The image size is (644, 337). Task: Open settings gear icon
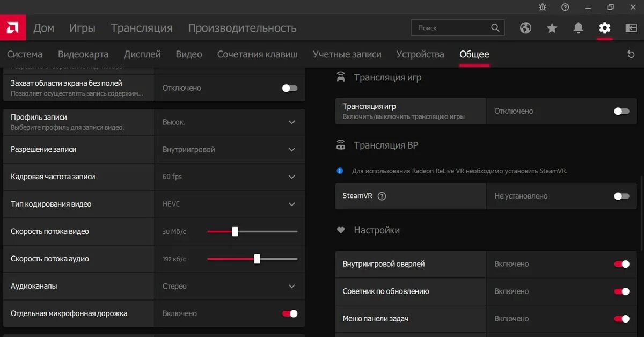[605, 28]
